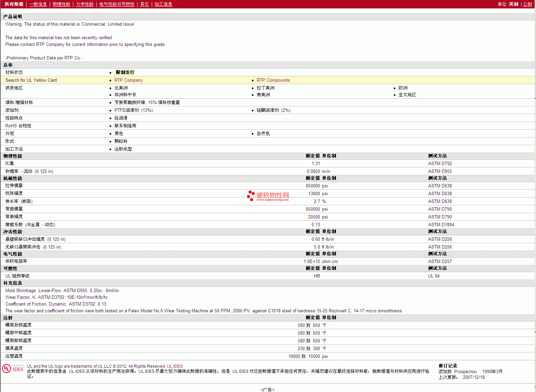
Task: Click the PTFE润滑剂 (13%) additive entry
Action: click(133, 110)
